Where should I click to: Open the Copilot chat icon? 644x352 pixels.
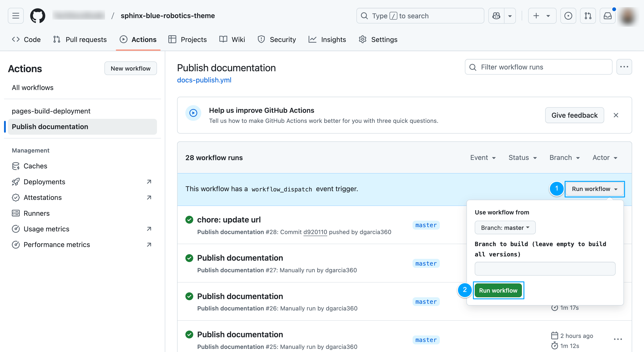[x=496, y=16]
